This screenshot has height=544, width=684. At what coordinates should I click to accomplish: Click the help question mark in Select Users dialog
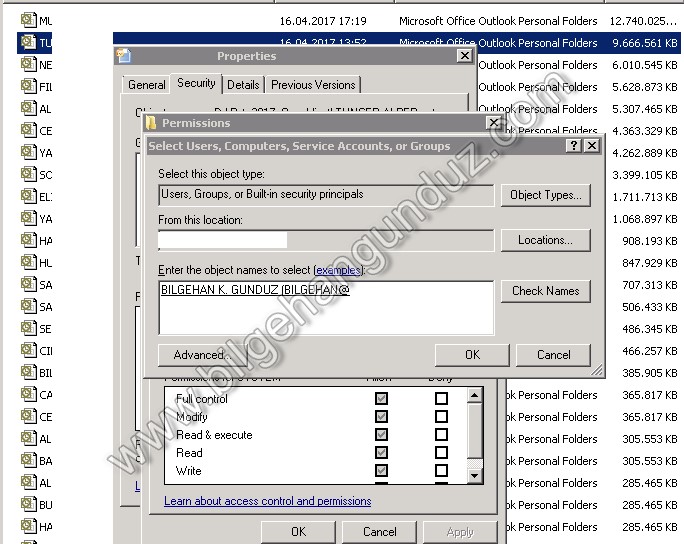574,146
